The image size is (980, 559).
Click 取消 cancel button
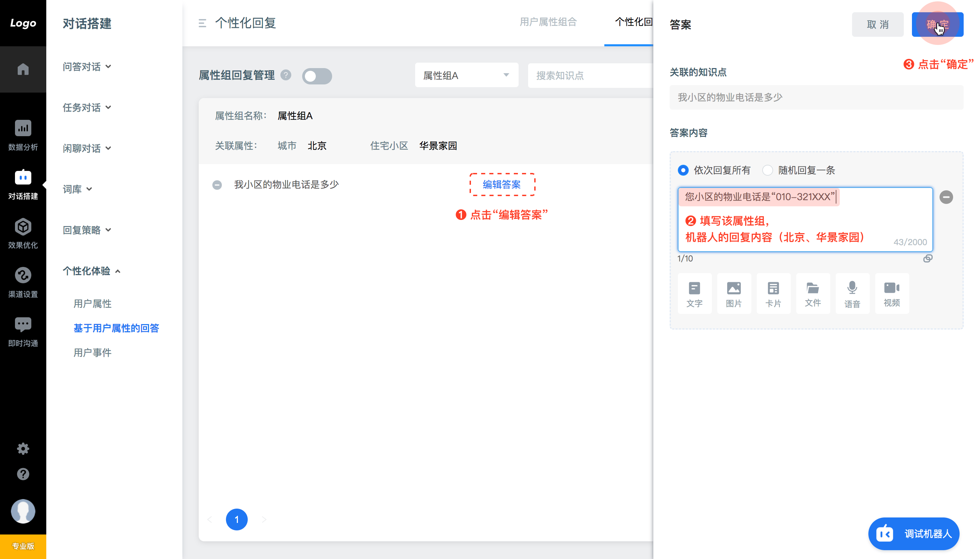click(x=878, y=25)
